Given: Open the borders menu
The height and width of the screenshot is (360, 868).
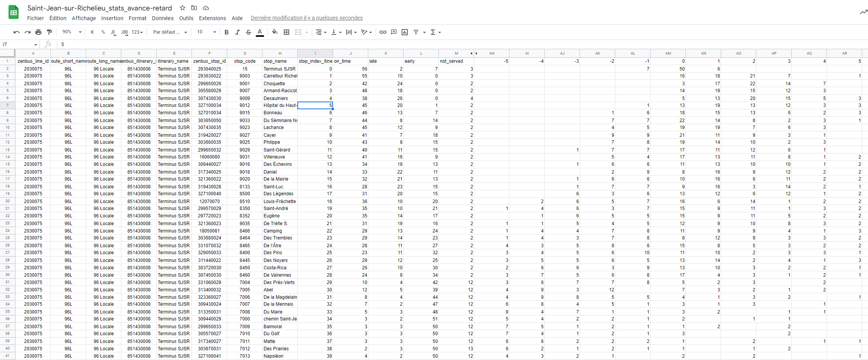Looking at the screenshot, I should click(x=286, y=32).
